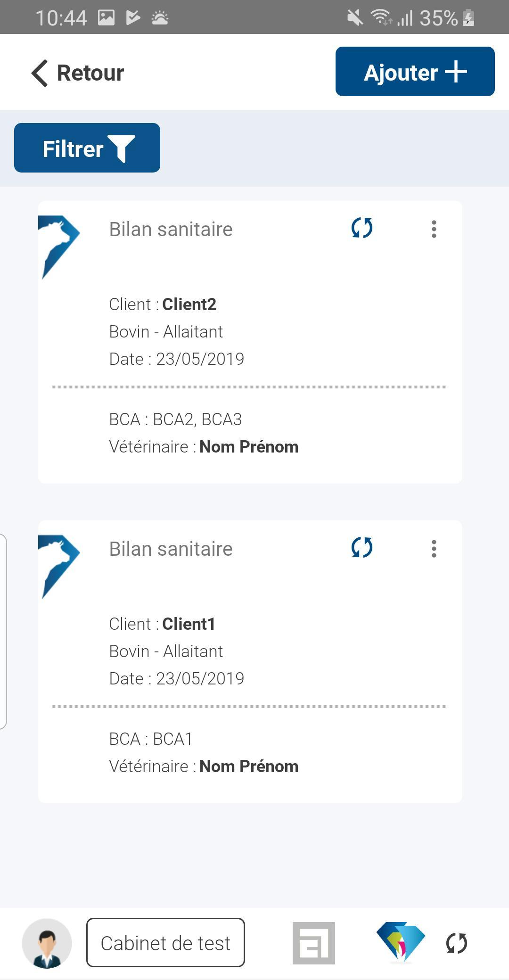Select the bold Client2 client name
The height and width of the screenshot is (980, 509).
[189, 305]
